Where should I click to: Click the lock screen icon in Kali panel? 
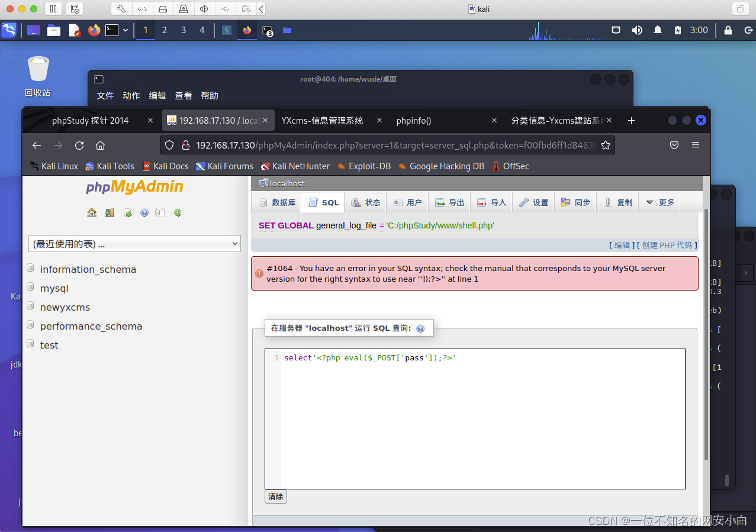[728, 30]
